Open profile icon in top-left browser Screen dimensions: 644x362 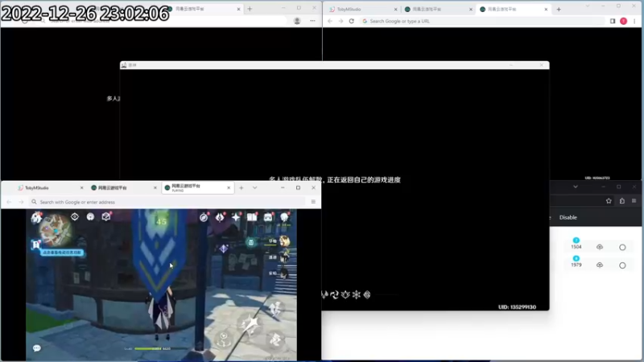[x=297, y=21]
